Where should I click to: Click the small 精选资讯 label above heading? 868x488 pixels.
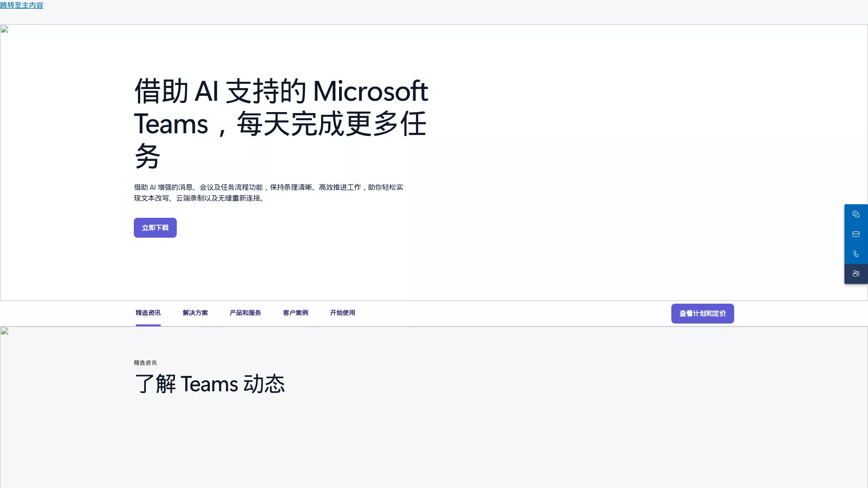click(x=145, y=363)
